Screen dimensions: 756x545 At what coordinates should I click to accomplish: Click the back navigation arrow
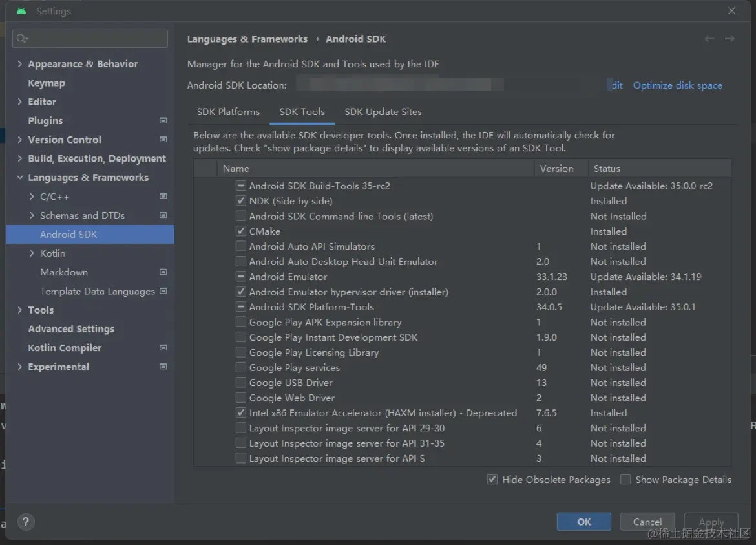tap(709, 39)
